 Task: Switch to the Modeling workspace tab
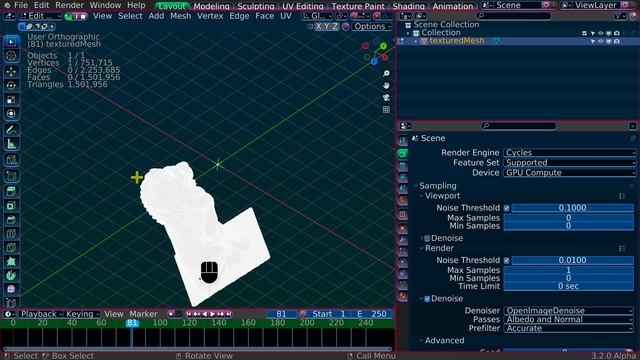(x=211, y=6)
